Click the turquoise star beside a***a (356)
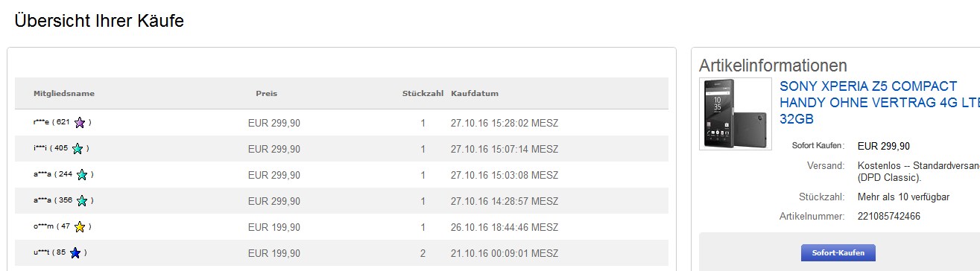The image size is (980, 271). point(82,201)
